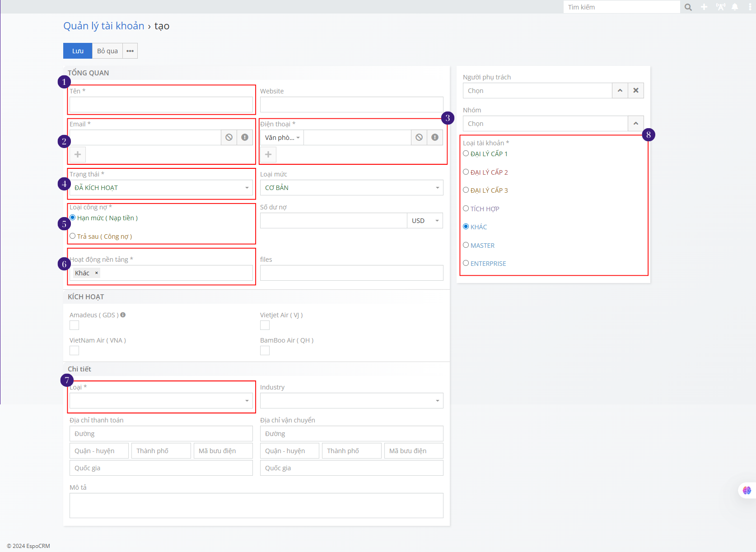Screen dimensions: 756x552
Task: Check the Amadeus (GDS) checkbox
Action: click(75, 325)
